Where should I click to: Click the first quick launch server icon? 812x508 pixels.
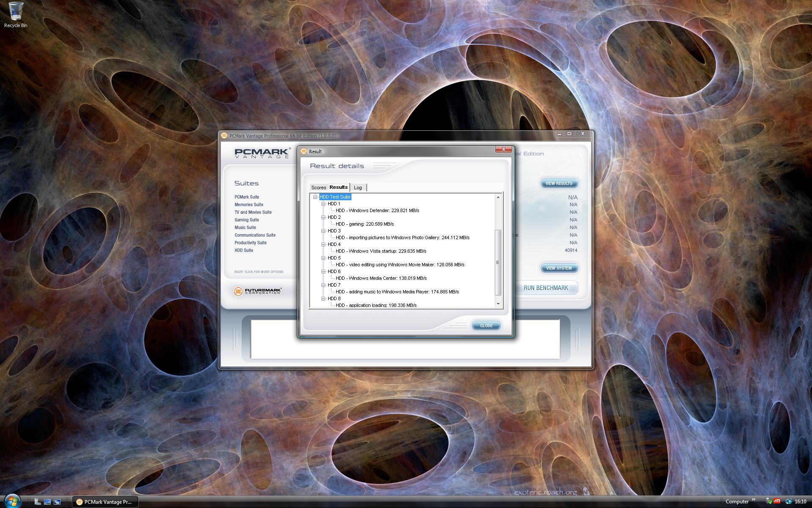pyautogui.click(x=38, y=502)
